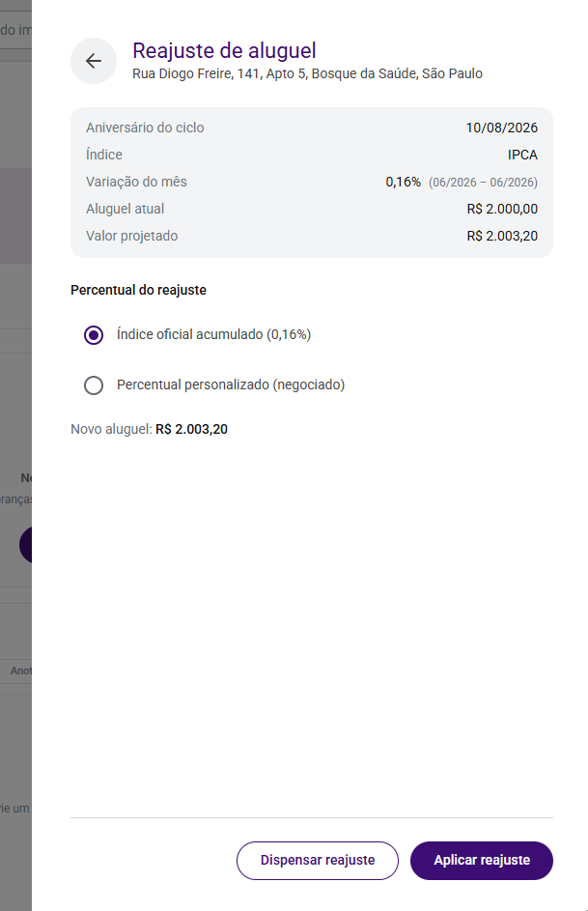Click the (06/2026 – 06/2026) period text
Viewport: 588px width, 911px height.
pyautogui.click(x=483, y=183)
